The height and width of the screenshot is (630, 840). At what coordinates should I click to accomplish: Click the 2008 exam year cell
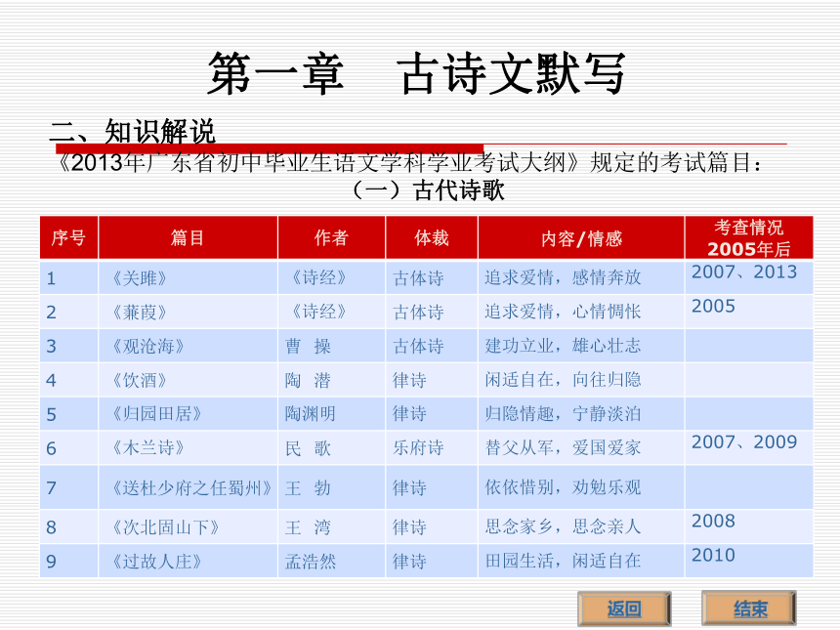749,526
